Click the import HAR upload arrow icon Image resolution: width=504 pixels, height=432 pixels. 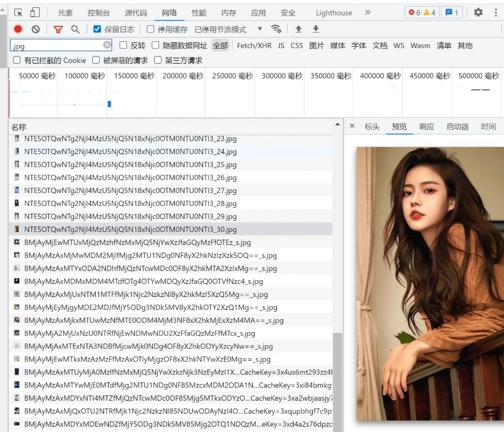[x=298, y=29]
